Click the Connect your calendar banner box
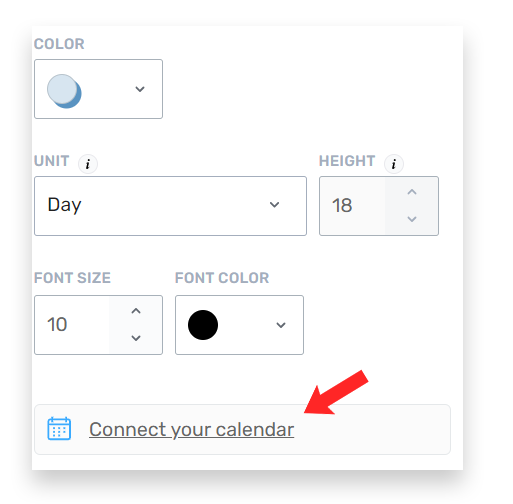The image size is (513, 504). pyautogui.click(x=242, y=429)
